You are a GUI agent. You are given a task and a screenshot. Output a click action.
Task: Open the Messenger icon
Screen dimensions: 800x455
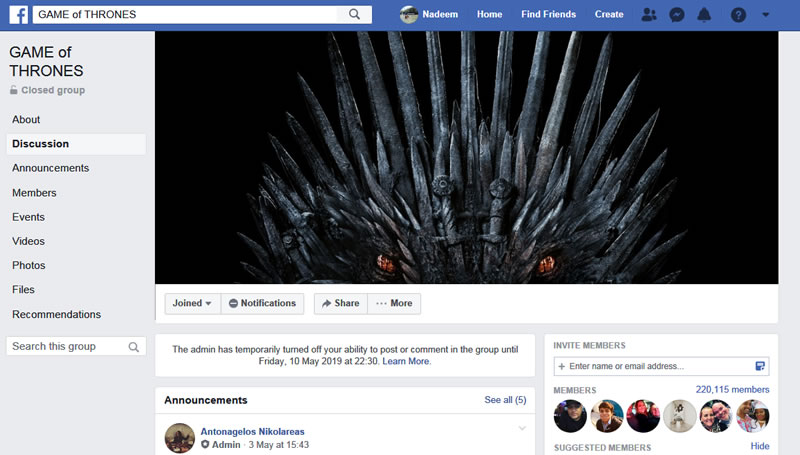[x=677, y=15]
